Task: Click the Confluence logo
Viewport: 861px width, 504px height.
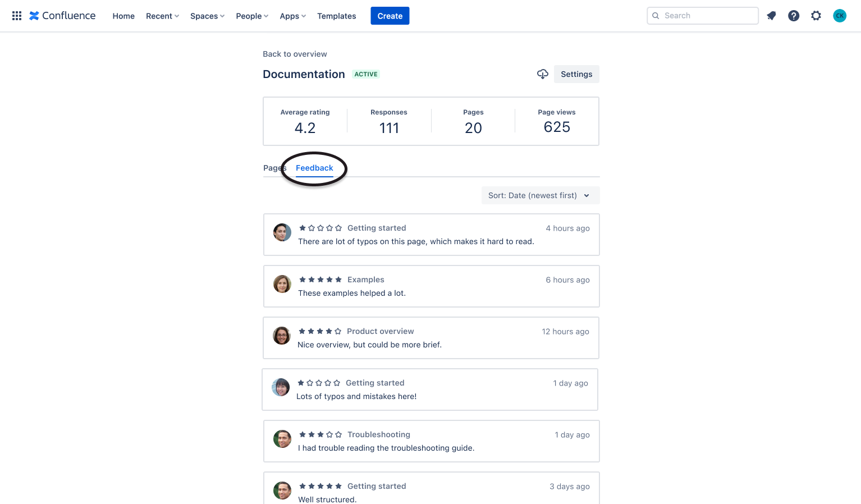Action: point(62,16)
